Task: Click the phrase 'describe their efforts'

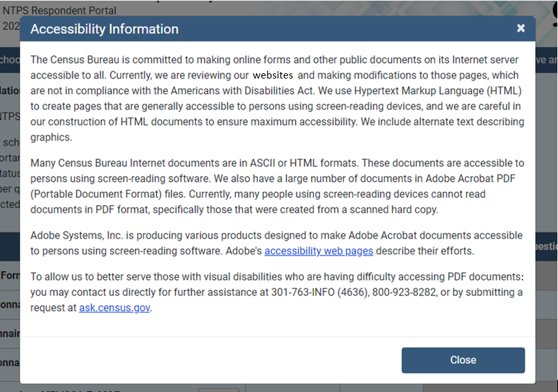Action: point(427,251)
